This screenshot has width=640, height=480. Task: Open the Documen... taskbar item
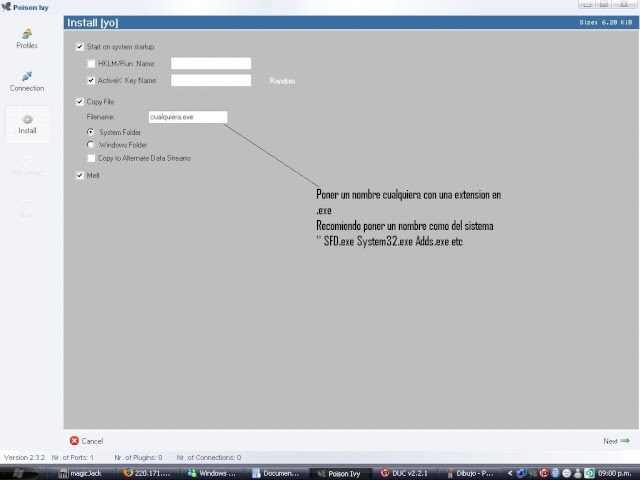(276, 473)
